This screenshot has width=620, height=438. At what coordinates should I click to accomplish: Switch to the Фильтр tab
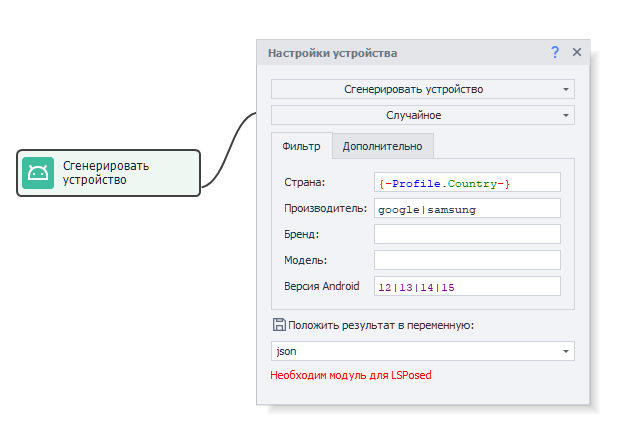coord(301,146)
